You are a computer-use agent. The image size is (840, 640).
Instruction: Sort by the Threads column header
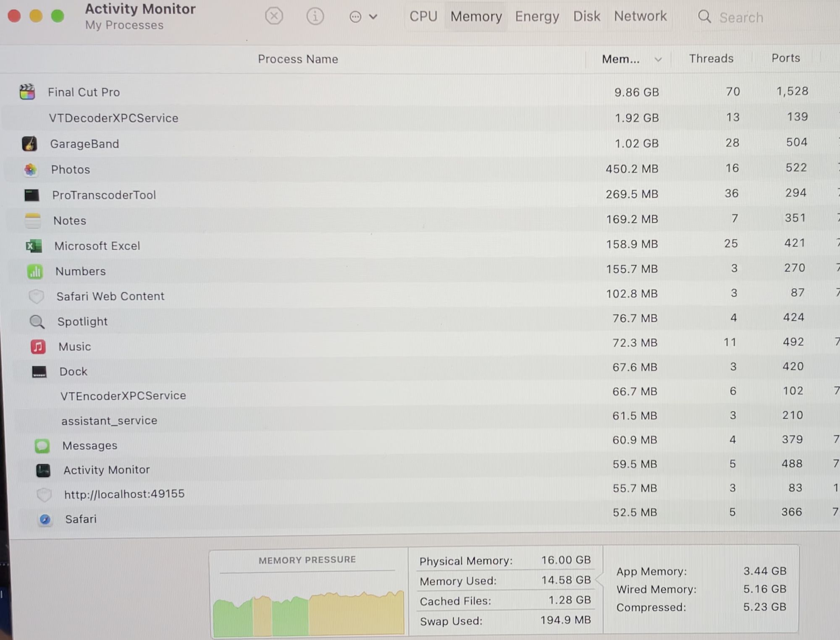(x=711, y=58)
